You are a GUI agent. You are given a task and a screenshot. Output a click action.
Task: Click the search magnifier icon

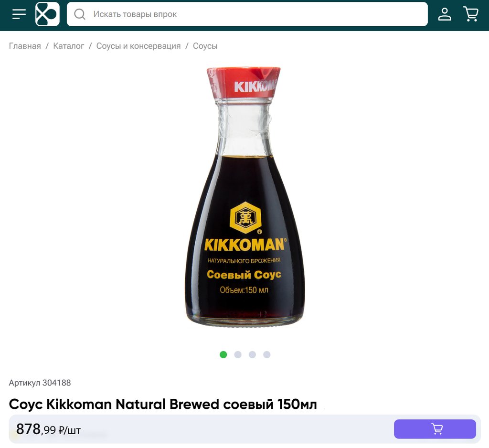point(80,14)
